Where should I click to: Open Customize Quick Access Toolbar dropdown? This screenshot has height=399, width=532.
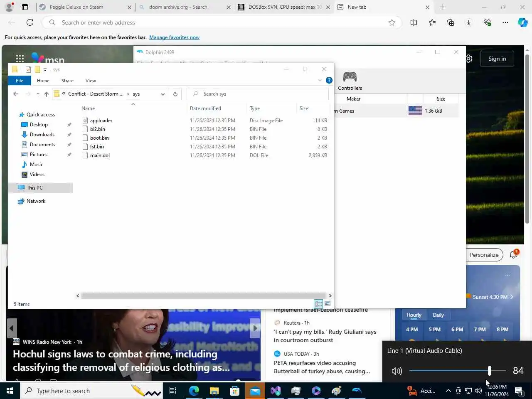coord(45,70)
